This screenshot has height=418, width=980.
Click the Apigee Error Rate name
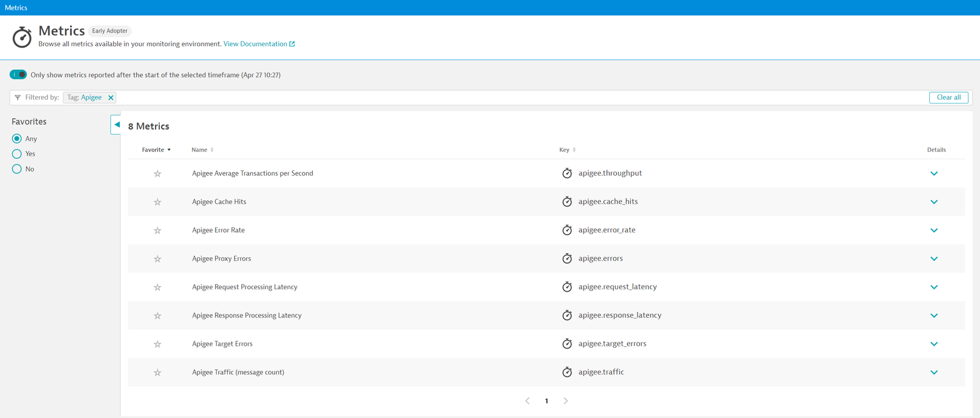(x=218, y=230)
